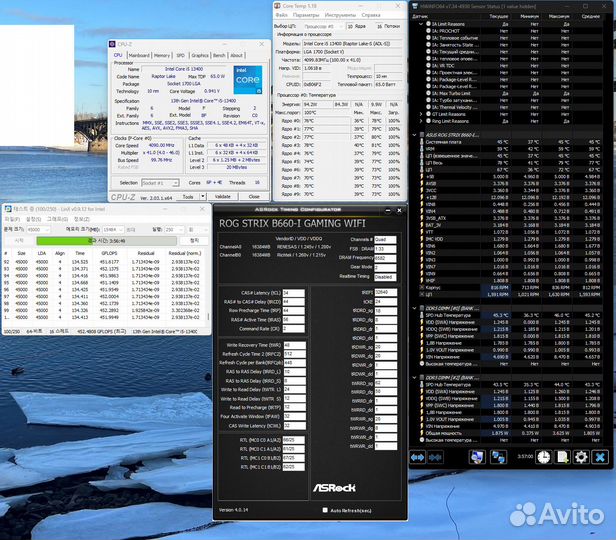Click the Системная плата sensor row in HWiNFO
The image size is (616, 540).
tap(510, 142)
